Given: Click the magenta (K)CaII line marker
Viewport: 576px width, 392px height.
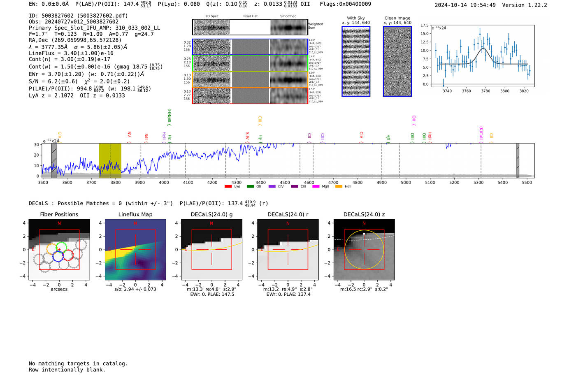Looking at the screenshot, I should [x=481, y=134].
